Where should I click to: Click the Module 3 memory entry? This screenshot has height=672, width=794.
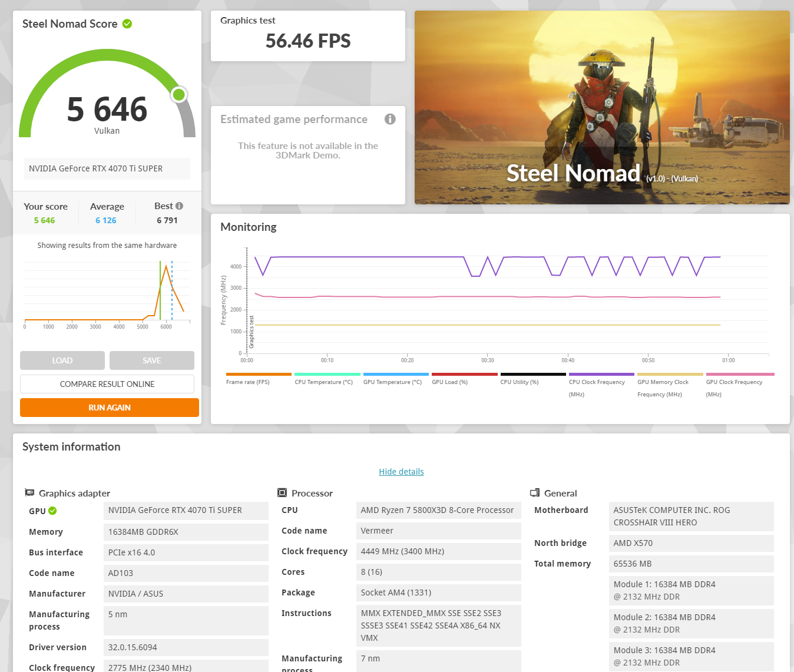click(692, 657)
